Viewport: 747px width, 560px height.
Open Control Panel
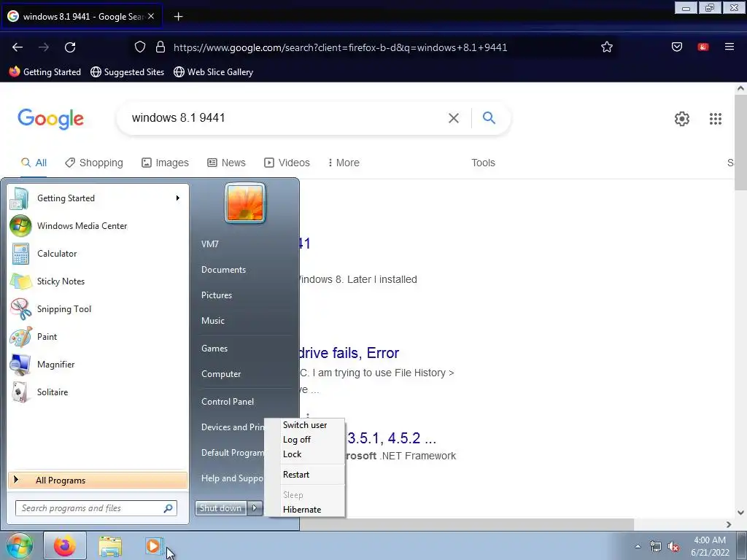click(x=228, y=402)
